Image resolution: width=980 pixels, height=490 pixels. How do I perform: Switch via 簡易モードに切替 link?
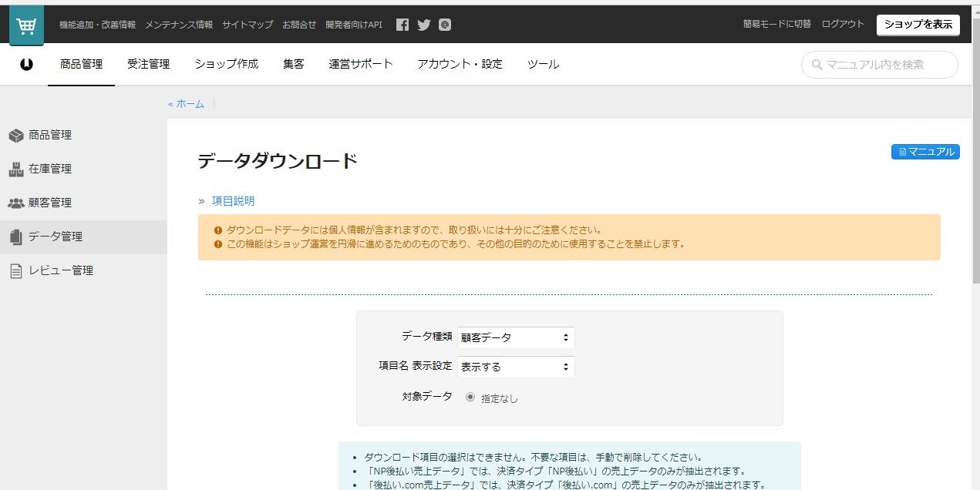point(777,24)
